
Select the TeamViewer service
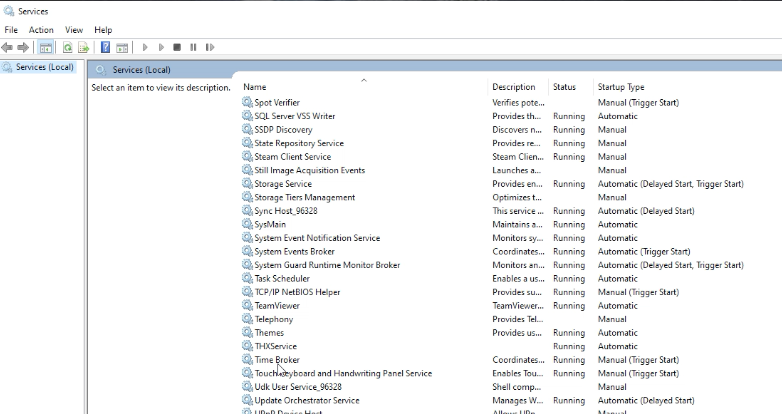[x=277, y=306]
